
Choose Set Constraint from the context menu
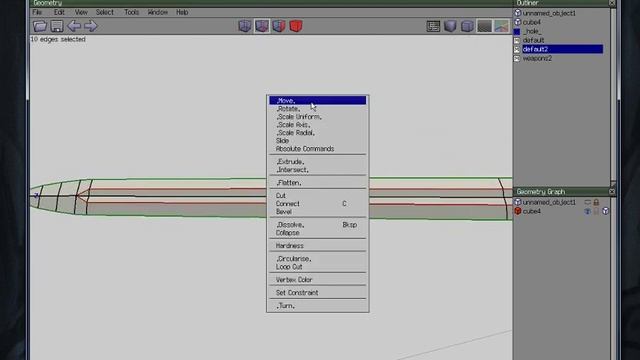pyautogui.click(x=318, y=293)
